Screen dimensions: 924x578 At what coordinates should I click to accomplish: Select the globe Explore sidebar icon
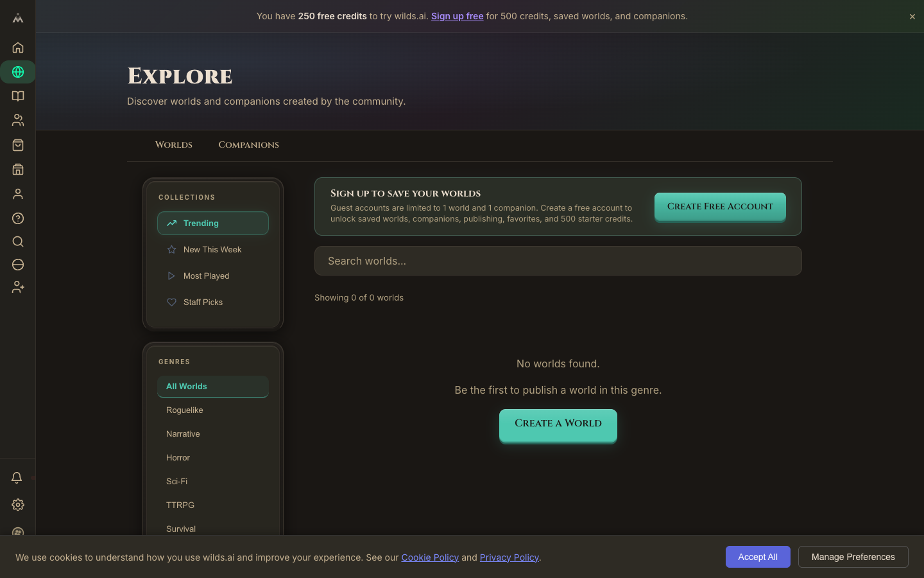click(18, 72)
